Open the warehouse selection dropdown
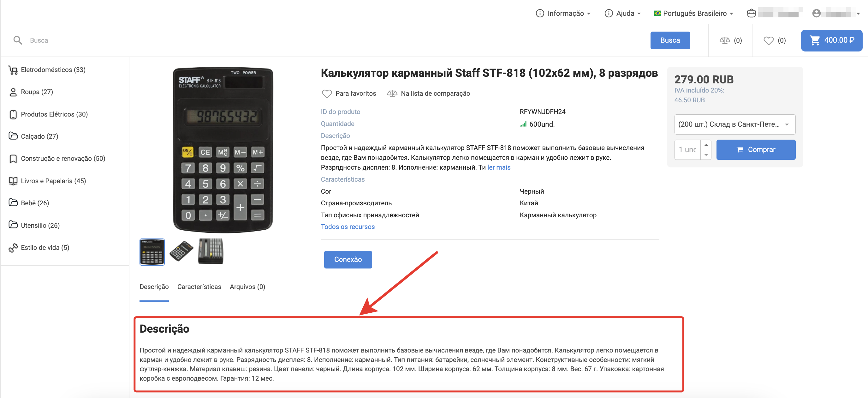 tap(734, 124)
